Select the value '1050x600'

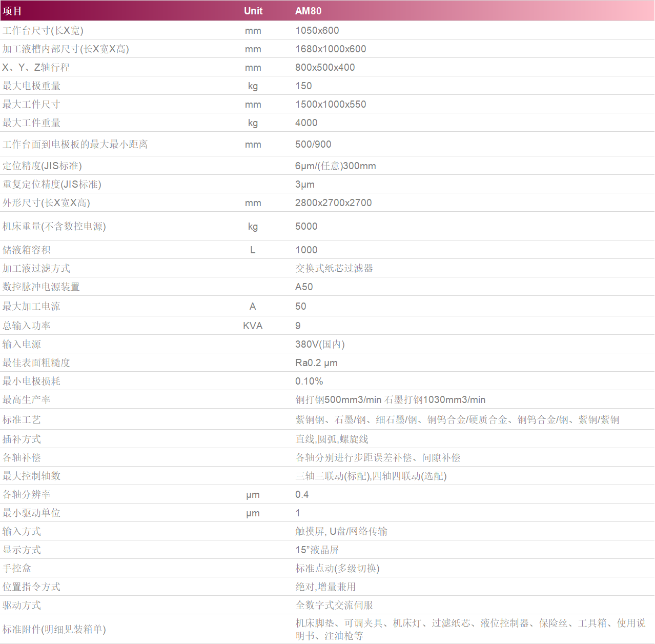coord(317,30)
